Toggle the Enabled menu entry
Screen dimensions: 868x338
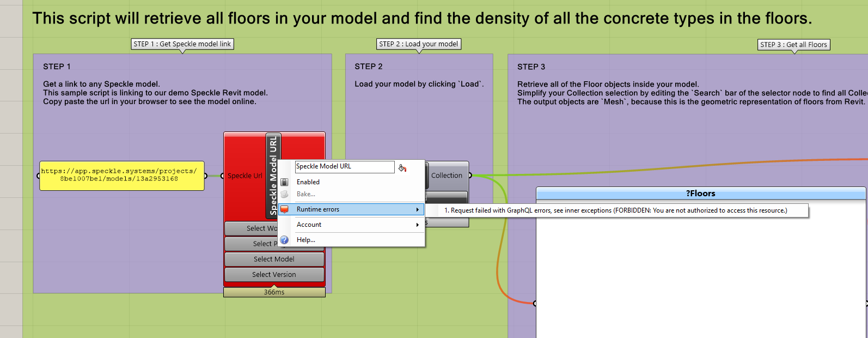tap(351, 182)
